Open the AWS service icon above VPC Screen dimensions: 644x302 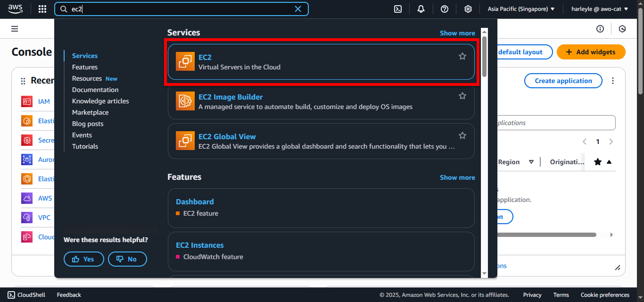click(27, 198)
